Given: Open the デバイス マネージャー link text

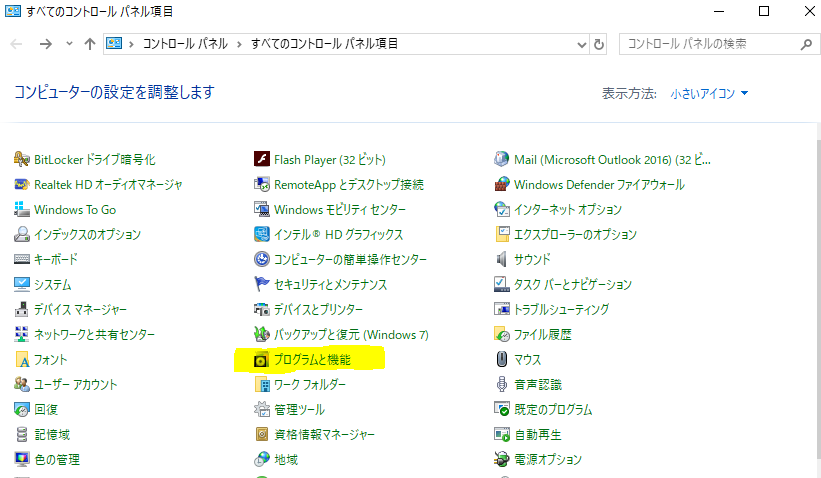Looking at the screenshot, I should [80, 309].
